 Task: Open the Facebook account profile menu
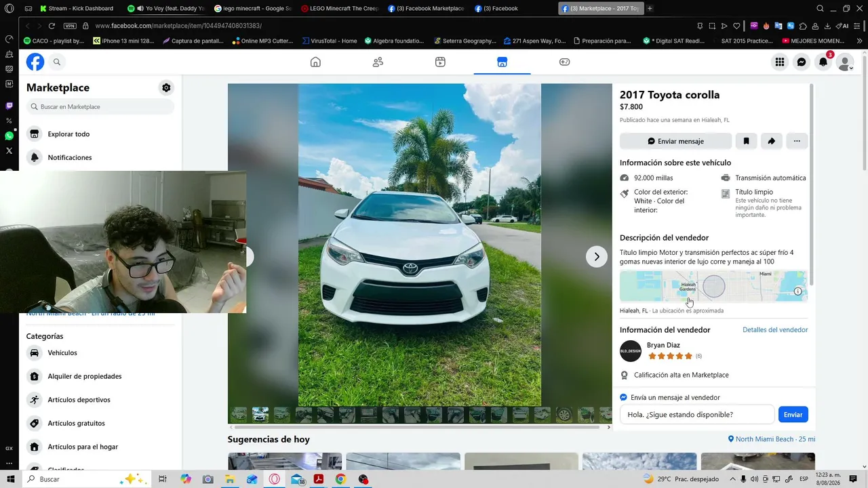pyautogui.click(x=845, y=62)
